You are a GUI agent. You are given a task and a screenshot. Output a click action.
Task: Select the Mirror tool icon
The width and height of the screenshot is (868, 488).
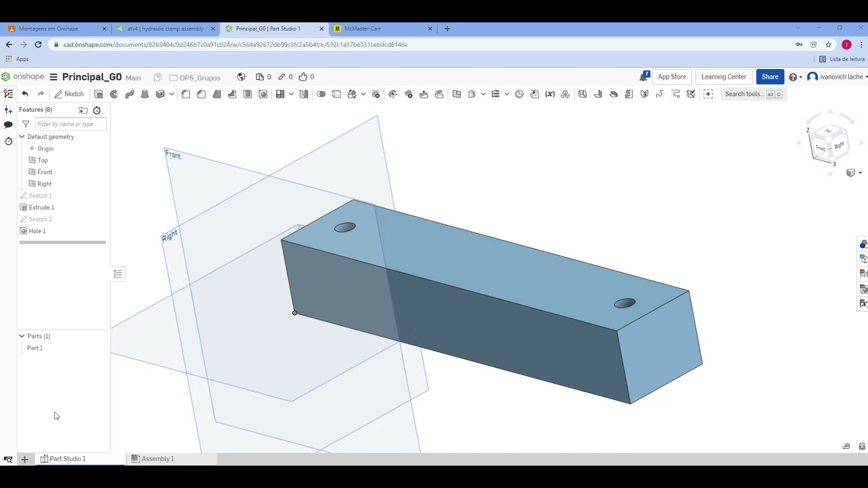(x=304, y=94)
